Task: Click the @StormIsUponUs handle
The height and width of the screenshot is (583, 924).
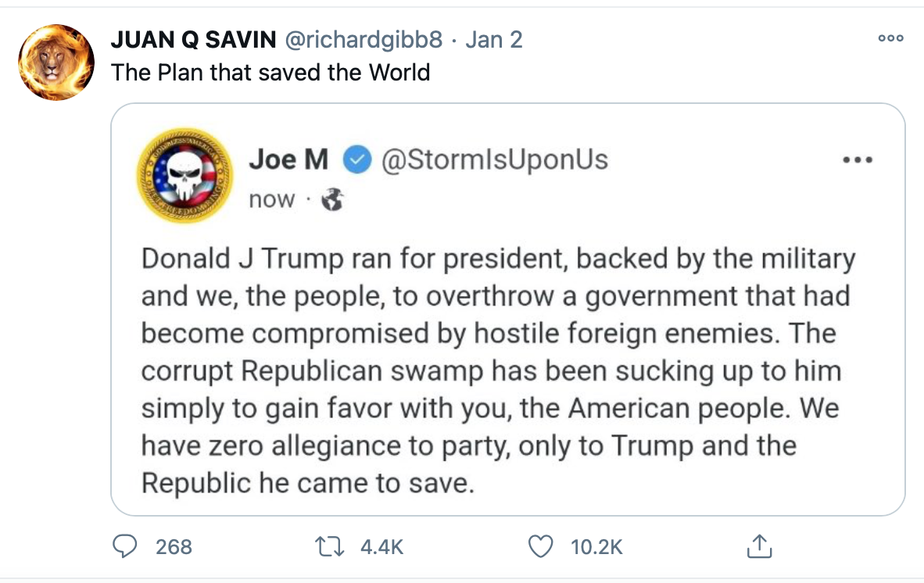Action: point(494,159)
